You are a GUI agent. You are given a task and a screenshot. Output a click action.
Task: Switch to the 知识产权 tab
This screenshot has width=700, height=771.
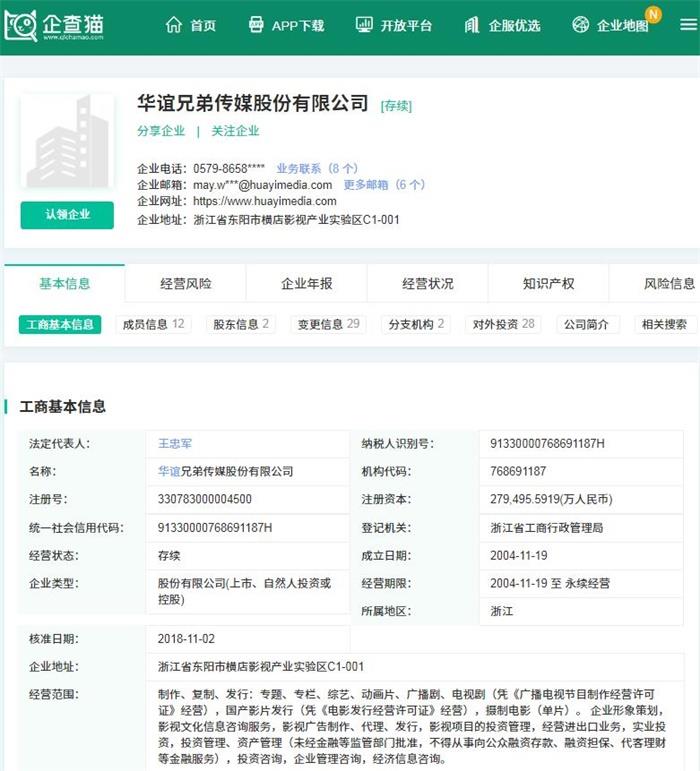548,284
